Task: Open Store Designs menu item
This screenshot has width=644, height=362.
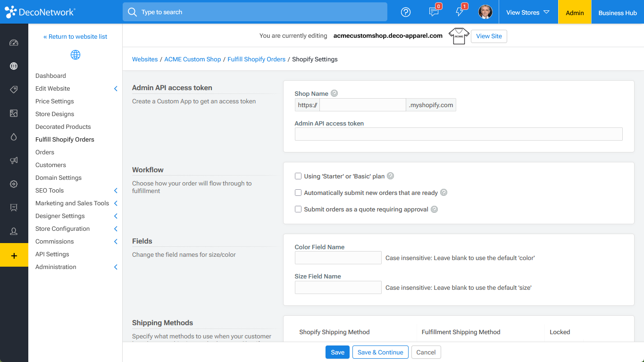Action: [55, 114]
